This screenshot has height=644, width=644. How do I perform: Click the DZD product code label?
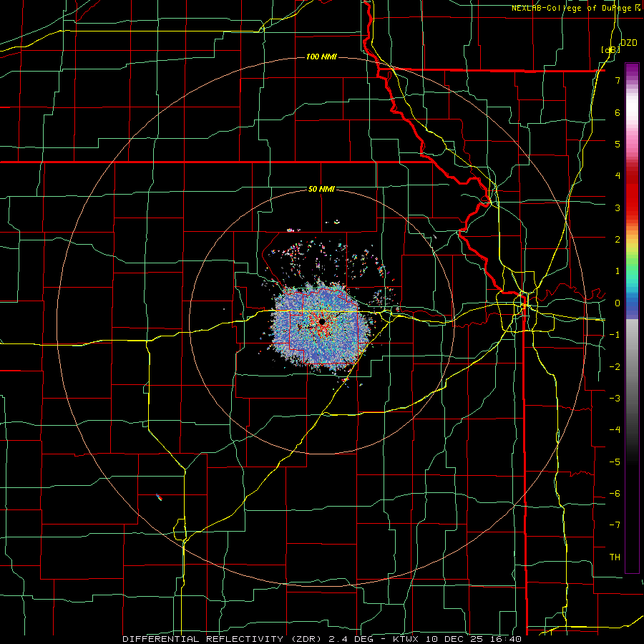[628, 43]
